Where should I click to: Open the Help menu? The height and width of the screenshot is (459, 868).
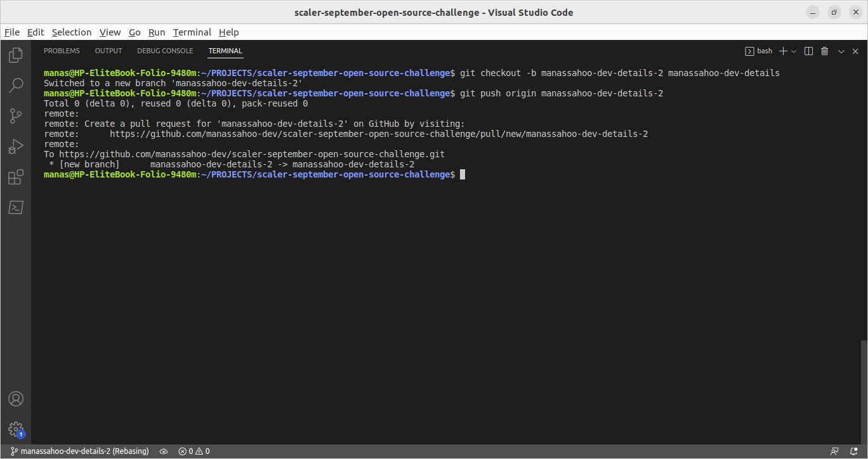point(229,32)
